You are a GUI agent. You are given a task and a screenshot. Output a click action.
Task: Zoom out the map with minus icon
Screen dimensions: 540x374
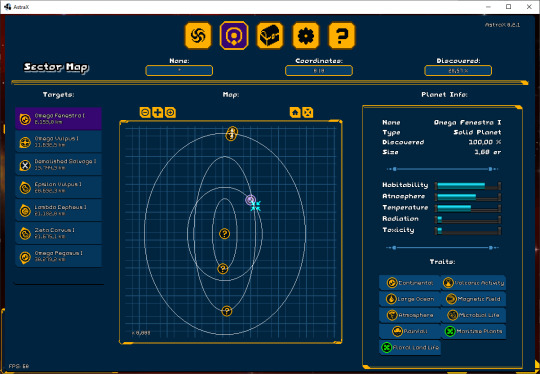pos(145,112)
